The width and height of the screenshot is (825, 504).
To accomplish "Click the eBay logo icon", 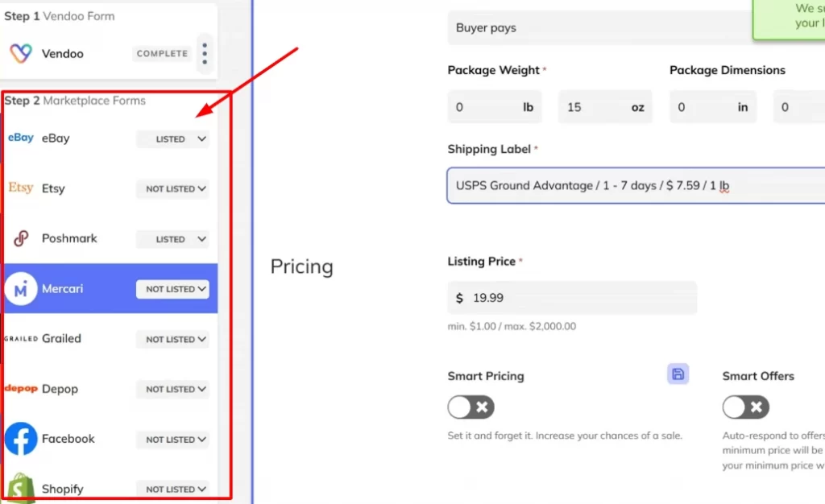I will (20, 138).
